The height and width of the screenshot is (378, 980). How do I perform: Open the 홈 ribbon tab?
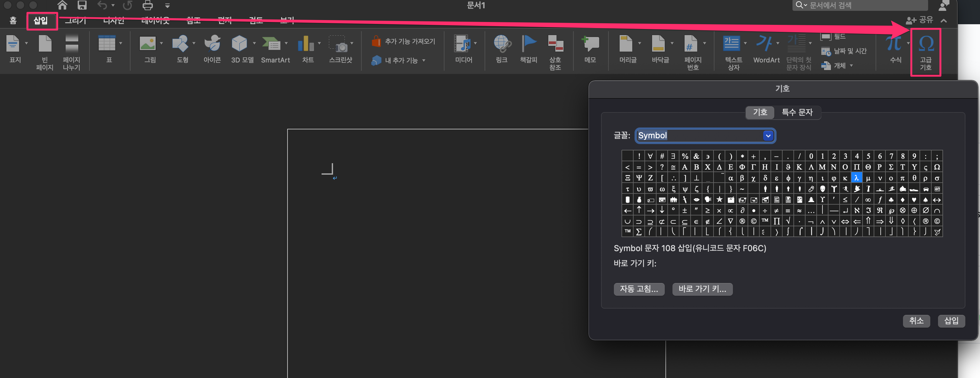click(13, 20)
